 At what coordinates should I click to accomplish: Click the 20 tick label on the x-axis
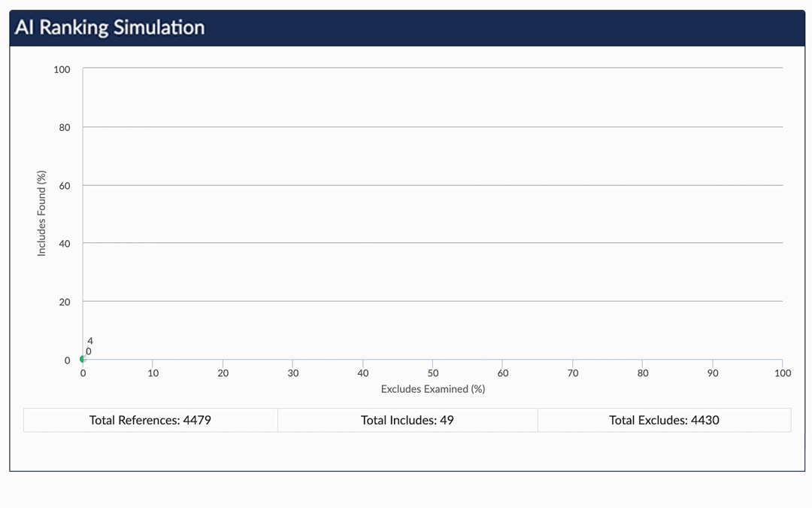tap(223, 373)
